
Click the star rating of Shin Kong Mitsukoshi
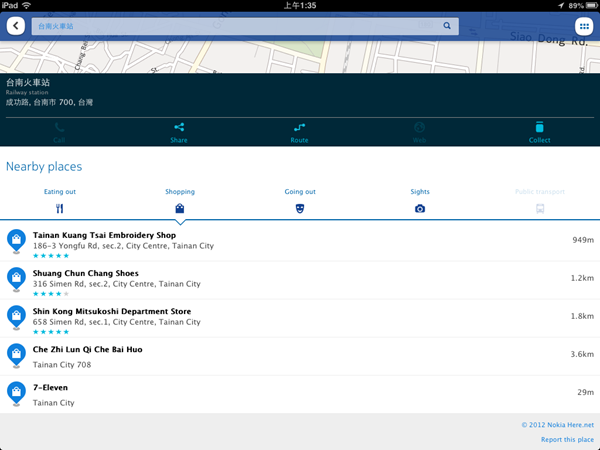pyautogui.click(x=51, y=332)
